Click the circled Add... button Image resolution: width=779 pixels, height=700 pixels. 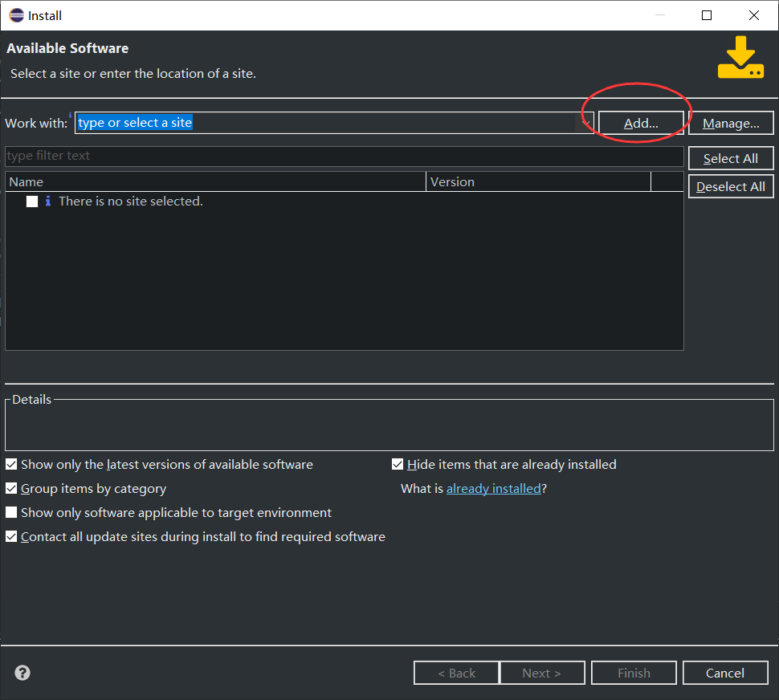tap(638, 123)
